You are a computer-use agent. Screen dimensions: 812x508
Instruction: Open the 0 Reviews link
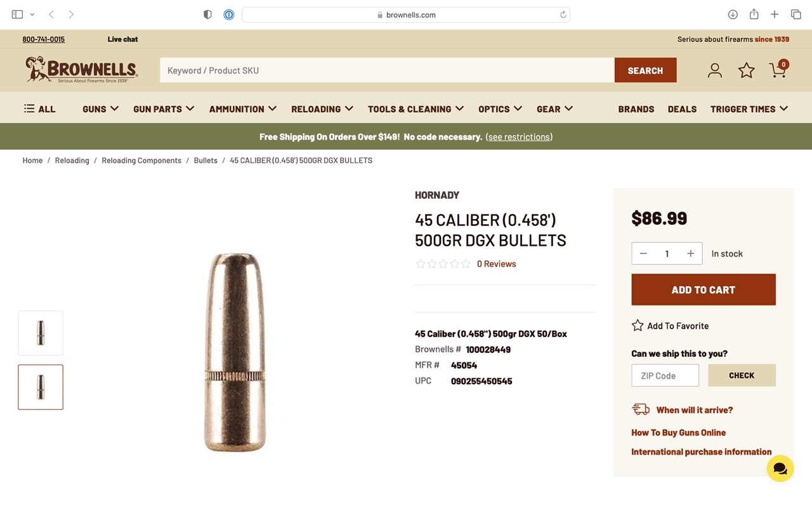496,264
